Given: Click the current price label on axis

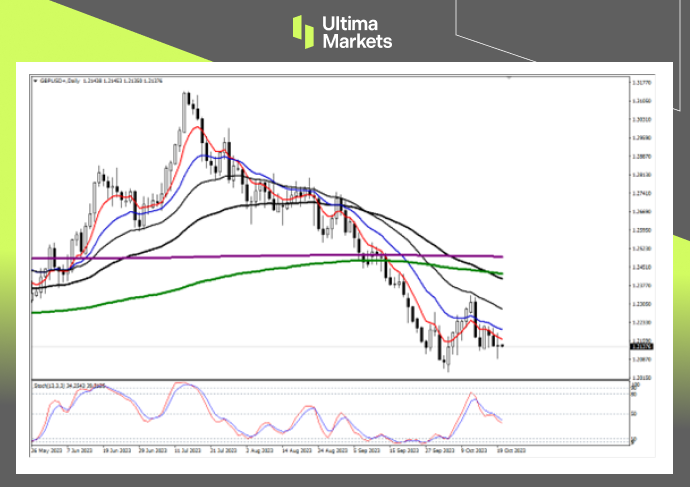Looking at the screenshot, I should (642, 346).
